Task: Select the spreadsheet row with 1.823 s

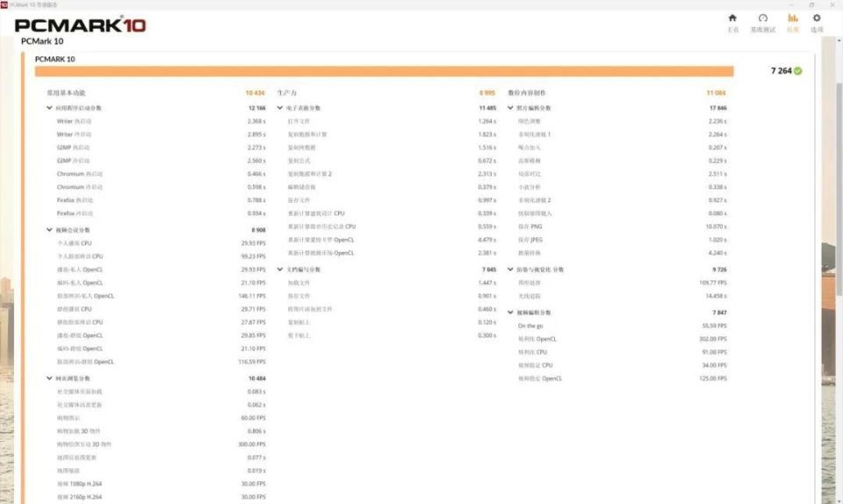Action: coord(392,134)
